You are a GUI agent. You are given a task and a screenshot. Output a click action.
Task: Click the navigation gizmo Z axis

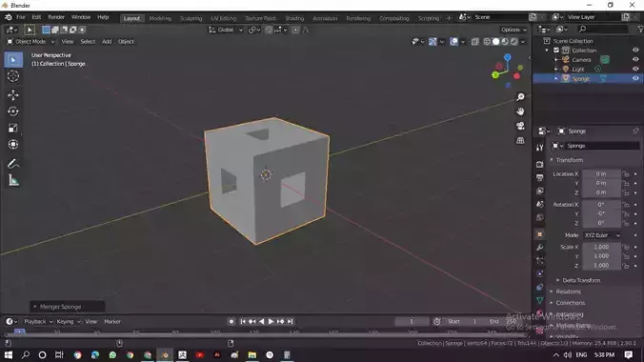[508, 57]
